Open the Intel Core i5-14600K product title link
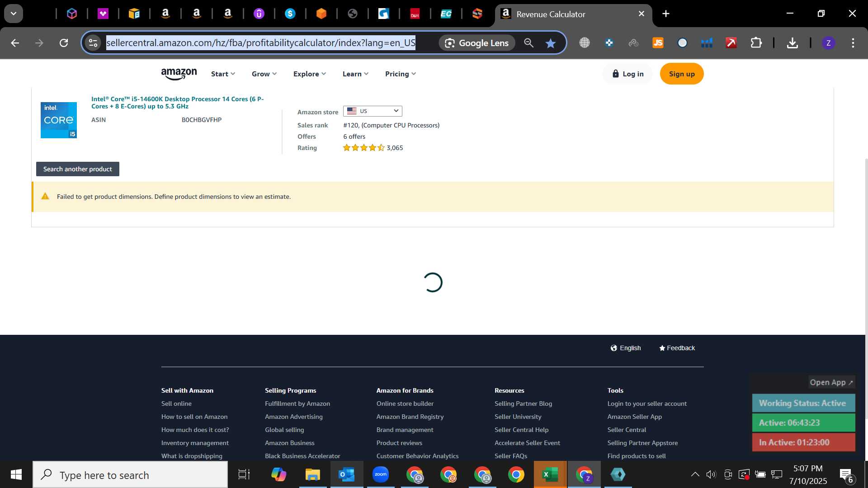 pyautogui.click(x=178, y=103)
